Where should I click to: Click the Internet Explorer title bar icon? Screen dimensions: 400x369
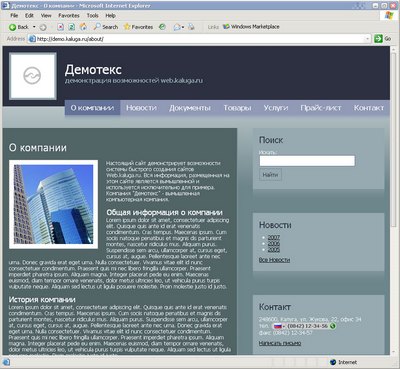6,6
